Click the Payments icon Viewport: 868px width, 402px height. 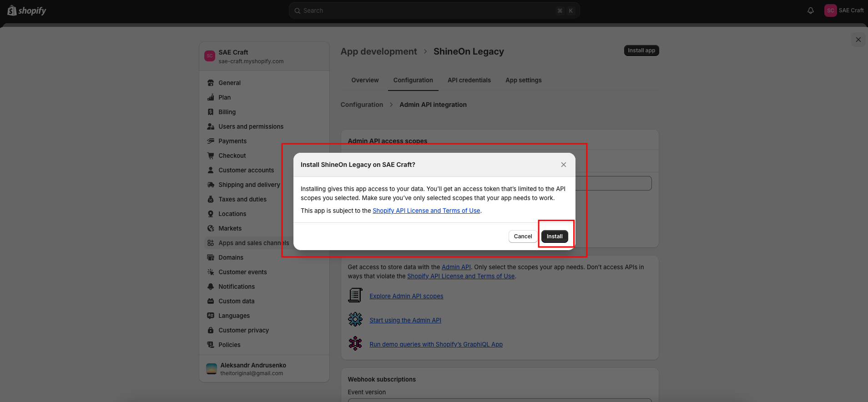point(211,141)
